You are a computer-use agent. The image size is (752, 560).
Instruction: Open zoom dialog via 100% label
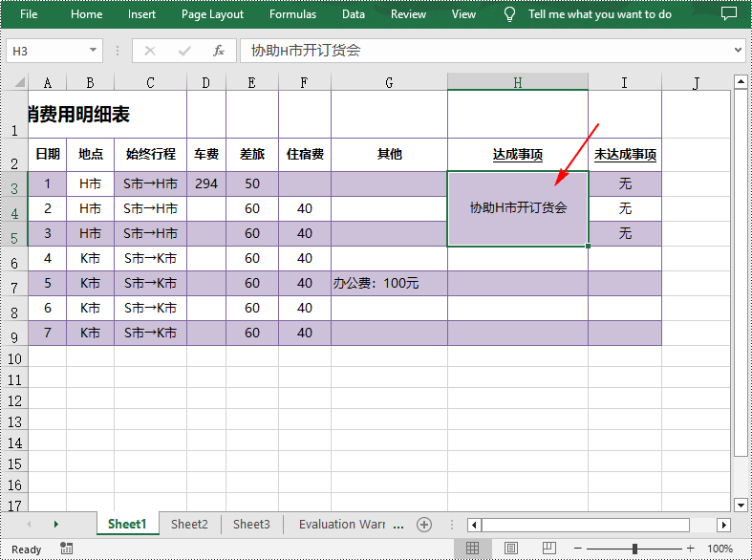pos(720,549)
